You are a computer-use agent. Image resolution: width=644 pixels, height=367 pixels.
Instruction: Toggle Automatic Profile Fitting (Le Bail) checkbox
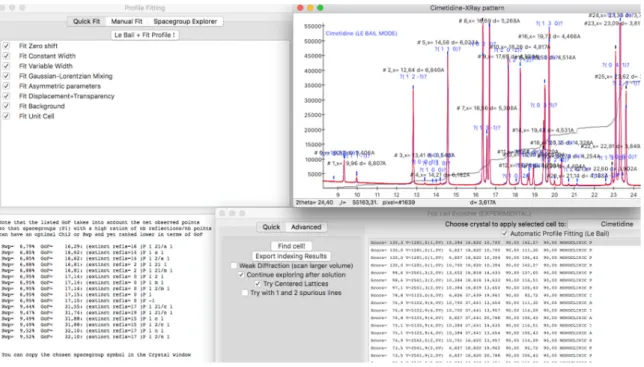click(505, 234)
